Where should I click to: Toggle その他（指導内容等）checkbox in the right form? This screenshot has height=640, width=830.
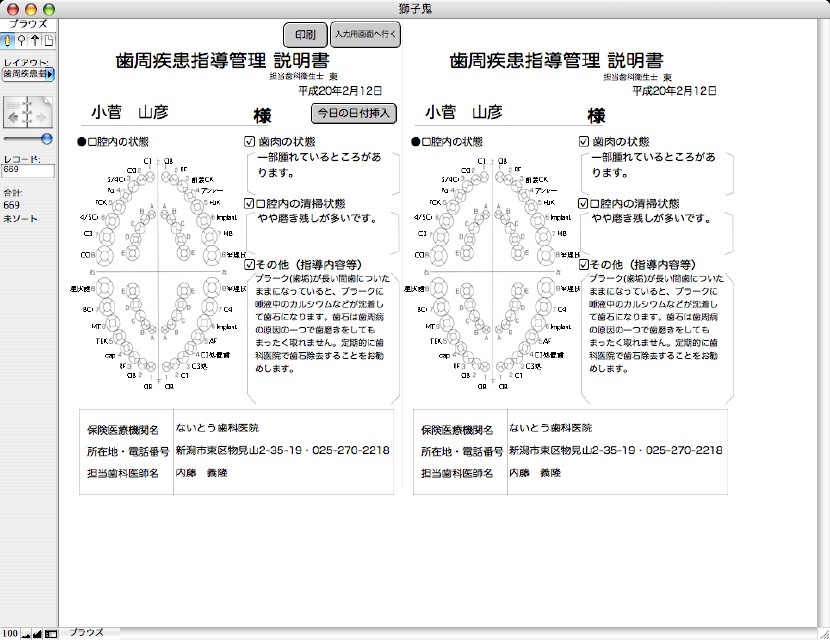tap(583, 264)
